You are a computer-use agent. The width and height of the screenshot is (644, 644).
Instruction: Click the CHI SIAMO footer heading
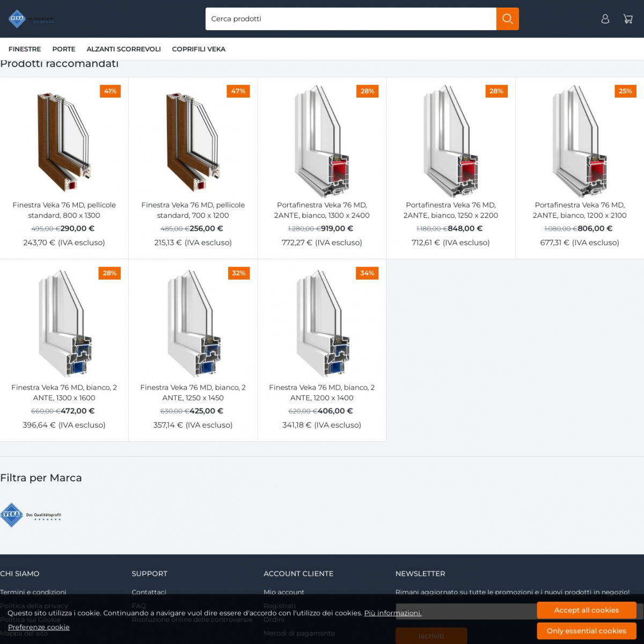coord(20,574)
